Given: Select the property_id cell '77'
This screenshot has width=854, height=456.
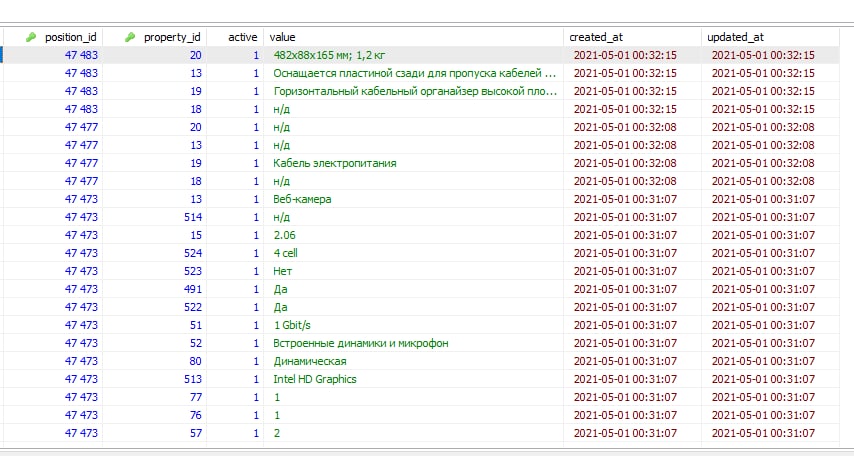Looking at the screenshot, I should click(154, 397).
